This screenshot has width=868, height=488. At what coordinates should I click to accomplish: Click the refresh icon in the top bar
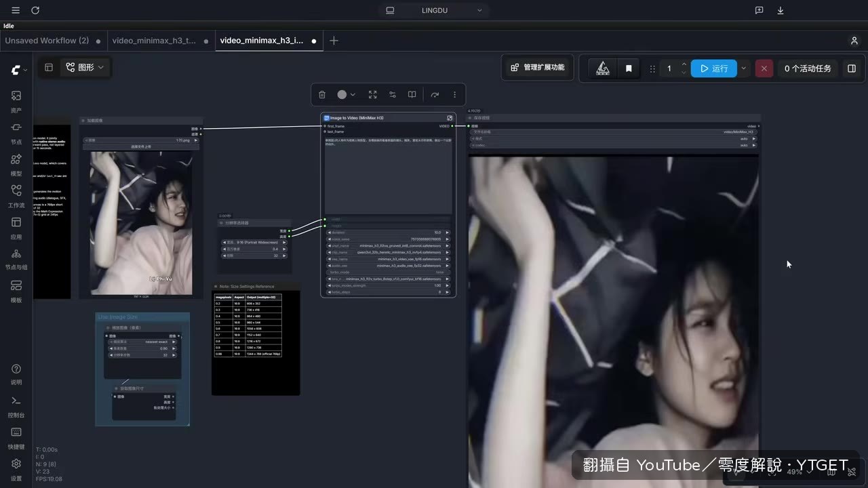pos(35,10)
